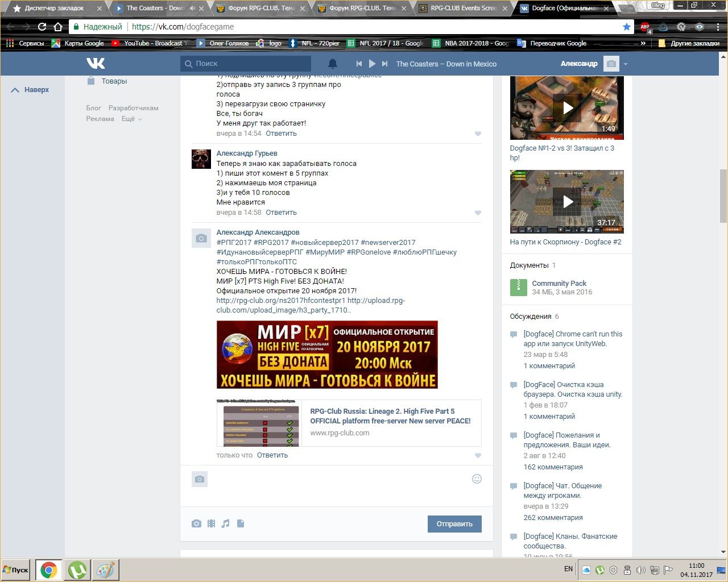Open the Товары shopping bag item
The image size is (728, 582).
click(107, 81)
